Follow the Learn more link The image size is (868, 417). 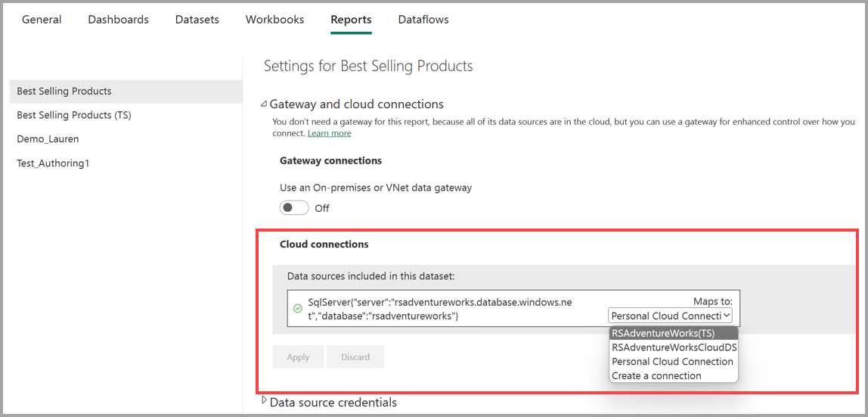pyautogui.click(x=330, y=133)
